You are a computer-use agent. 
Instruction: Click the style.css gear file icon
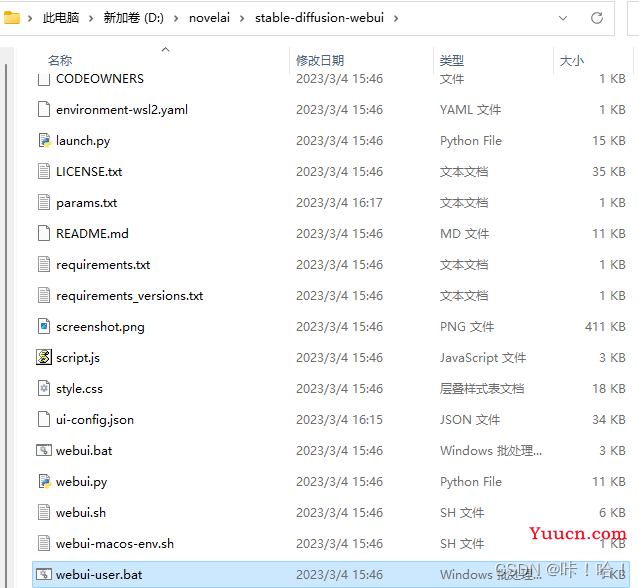44,388
